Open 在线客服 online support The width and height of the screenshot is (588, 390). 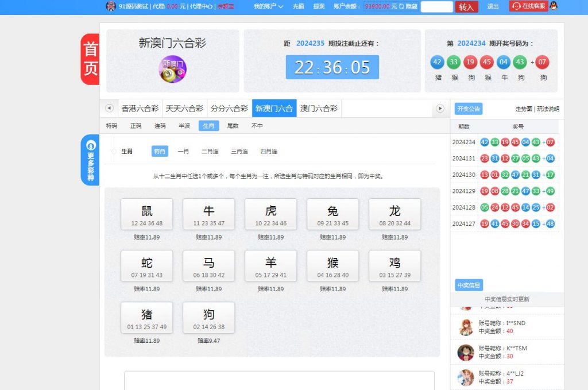(x=528, y=6)
